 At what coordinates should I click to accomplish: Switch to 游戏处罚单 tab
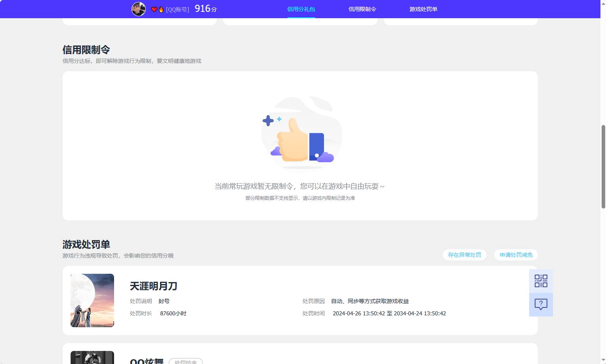tap(423, 9)
